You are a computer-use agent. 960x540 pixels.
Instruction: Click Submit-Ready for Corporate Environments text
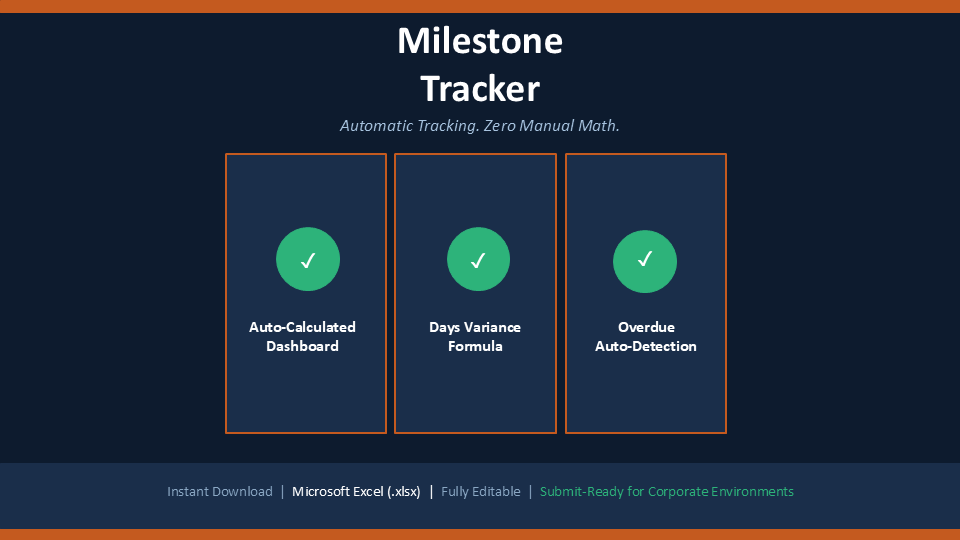667,492
